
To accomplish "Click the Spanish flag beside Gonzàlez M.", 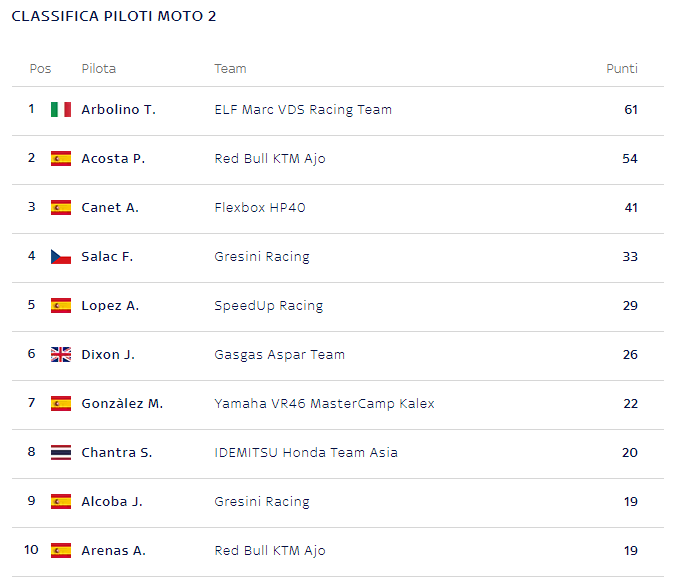I will pos(61,404).
